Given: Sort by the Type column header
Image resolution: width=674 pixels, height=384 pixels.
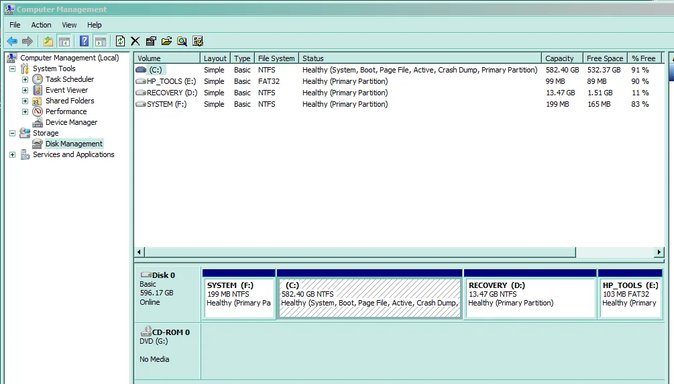Looking at the screenshot, I should pyautogui.click(x=242, y=58).
